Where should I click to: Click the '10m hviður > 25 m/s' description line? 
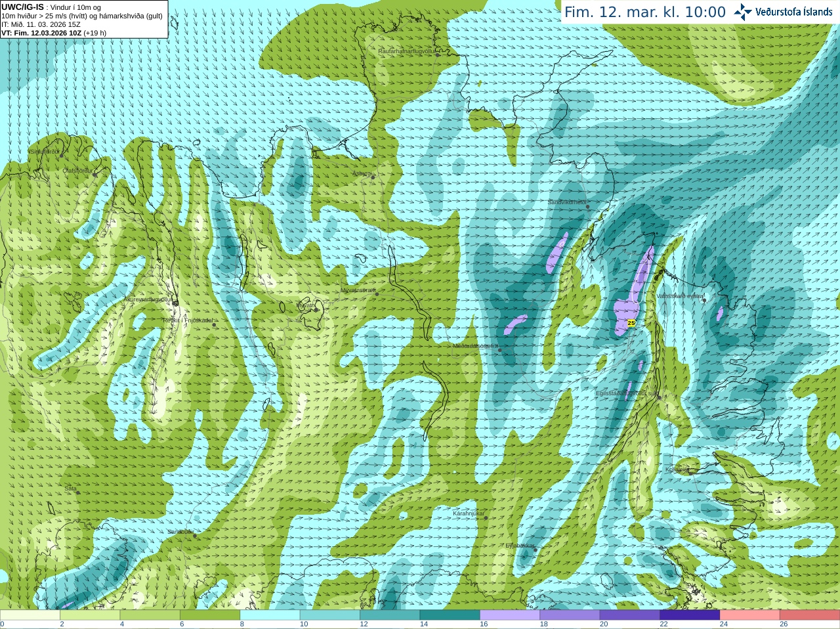point(82,16)
